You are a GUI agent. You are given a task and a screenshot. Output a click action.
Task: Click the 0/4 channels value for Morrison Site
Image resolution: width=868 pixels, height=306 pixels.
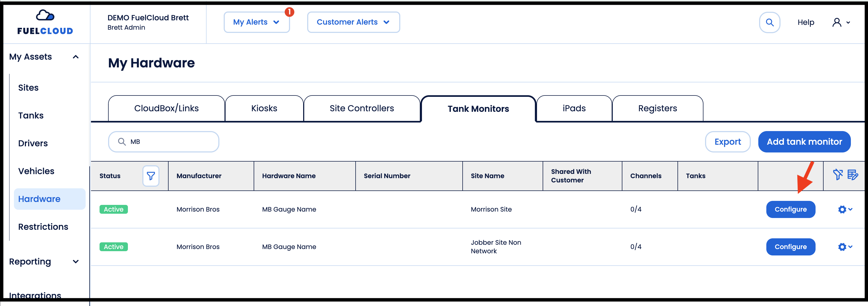click(x=636, y=209)
